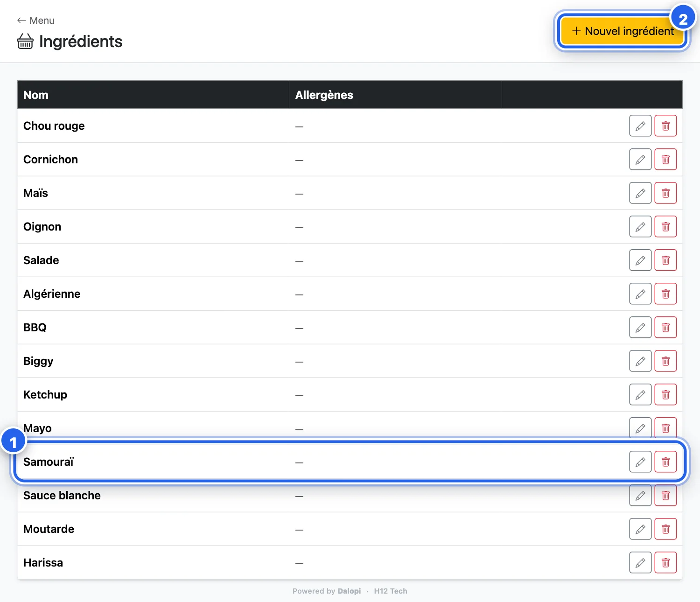Go back to Menu
The image size is (700, 602).
[35, 21]
